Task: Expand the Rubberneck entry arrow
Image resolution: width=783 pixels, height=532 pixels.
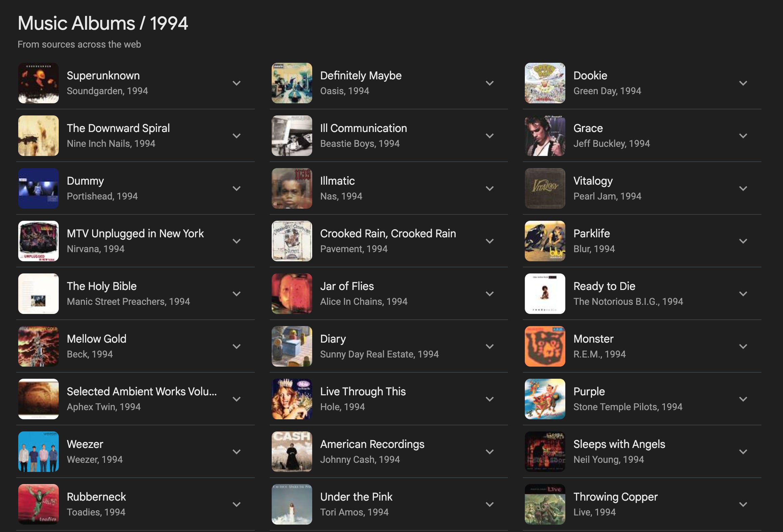Action: coord(237,504)
